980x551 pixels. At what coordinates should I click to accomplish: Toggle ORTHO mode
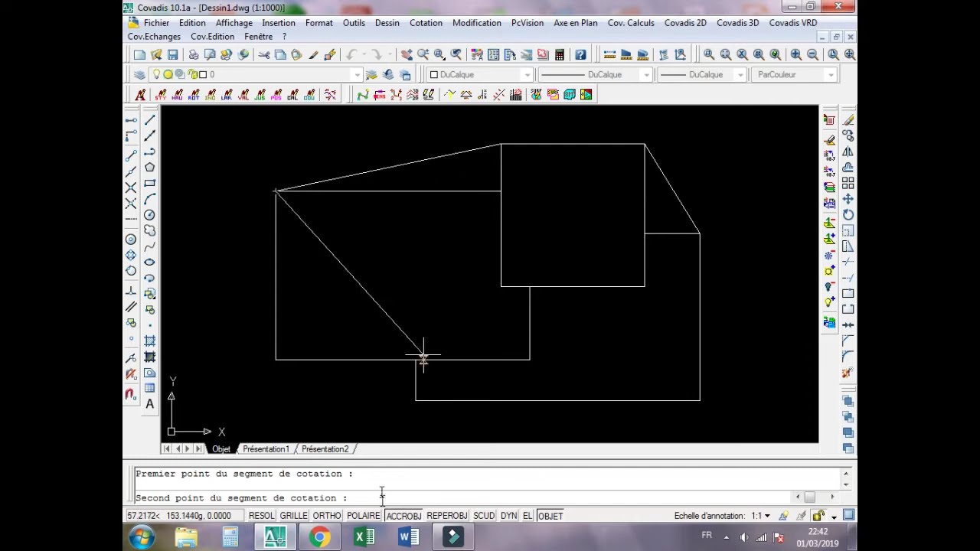(327, 516)
